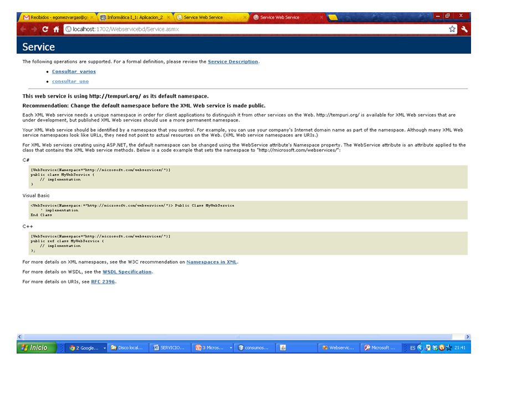Open the Service Description link
The height and width of the screenshot is (399, 532).
(233, 62)
